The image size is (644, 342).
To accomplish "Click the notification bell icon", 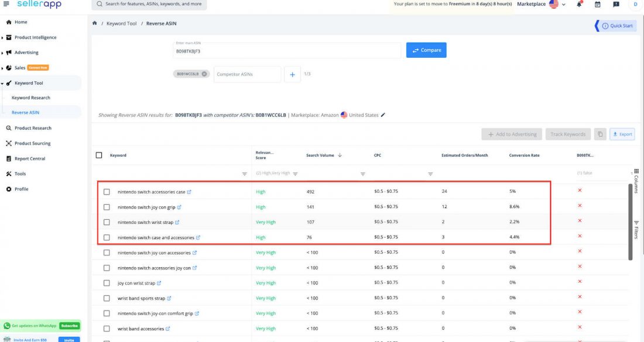I will click(x=579, y=4).
